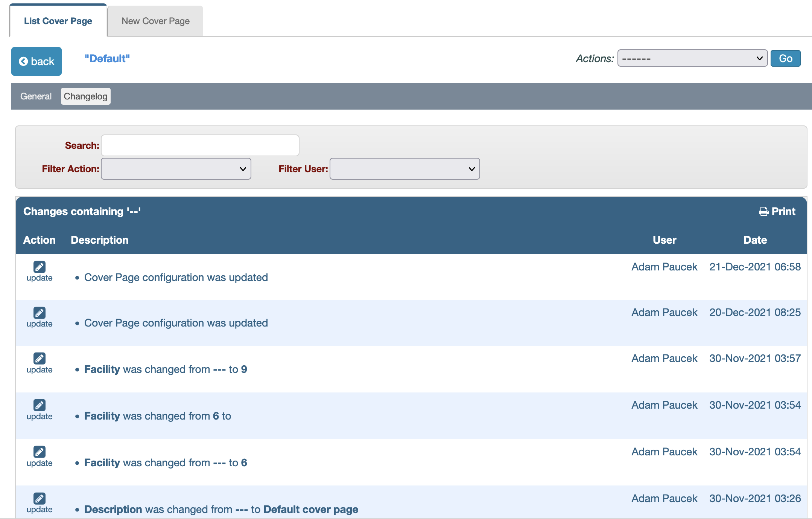Expand the Filter User dropdown
This screenshot has height=519, width=812.
(x=404, y=169)
